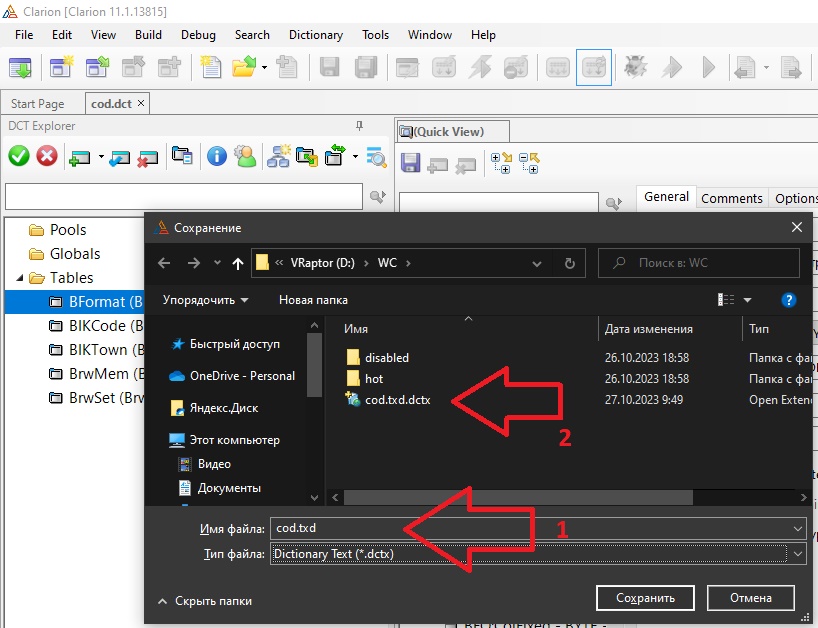Open the Упорядочить dropdown menu
818x628 pixels.
coord(205,299)
